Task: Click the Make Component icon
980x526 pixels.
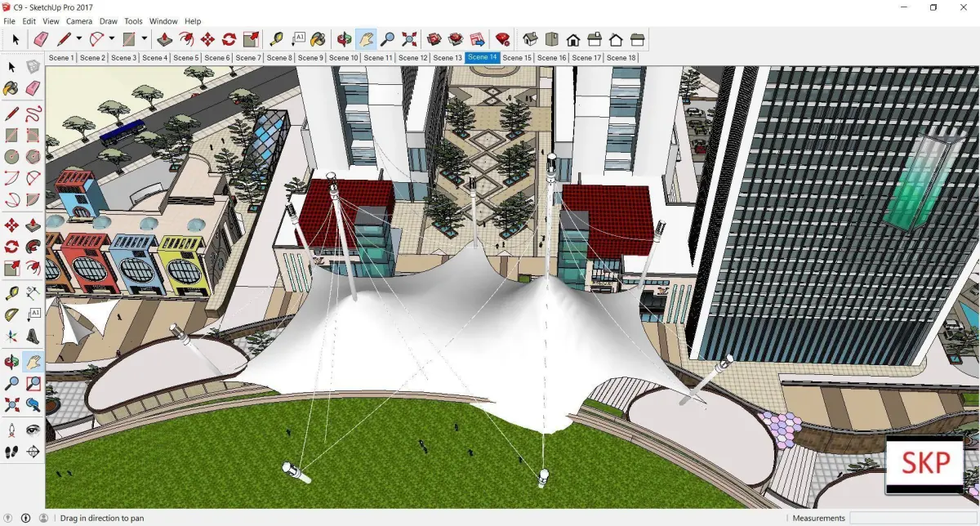Action: (33, 67)
